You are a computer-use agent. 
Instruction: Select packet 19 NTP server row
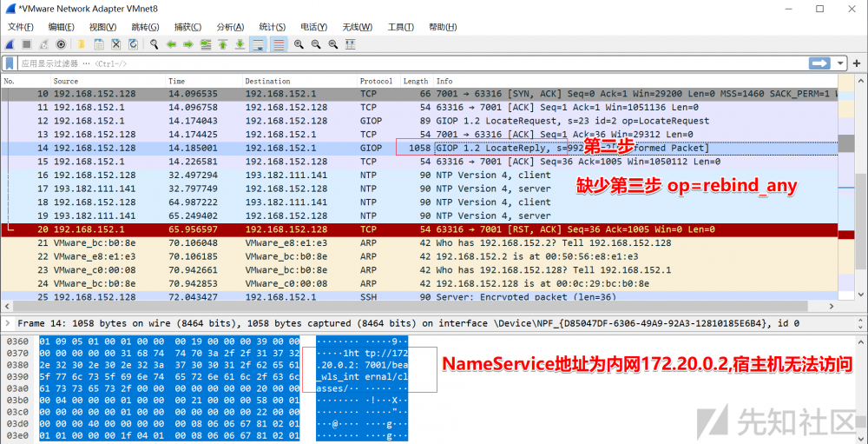(x=419, y=215)
